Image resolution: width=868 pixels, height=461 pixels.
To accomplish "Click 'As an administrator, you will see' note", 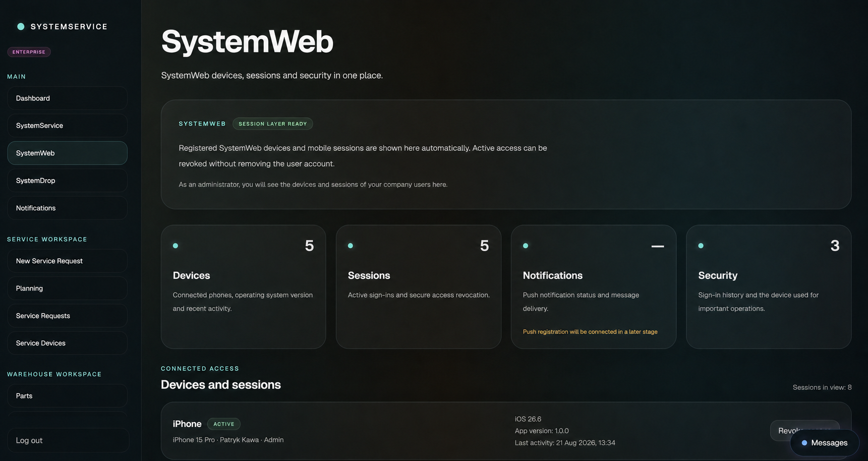I will pyautogui.click(x=313, y=185).
